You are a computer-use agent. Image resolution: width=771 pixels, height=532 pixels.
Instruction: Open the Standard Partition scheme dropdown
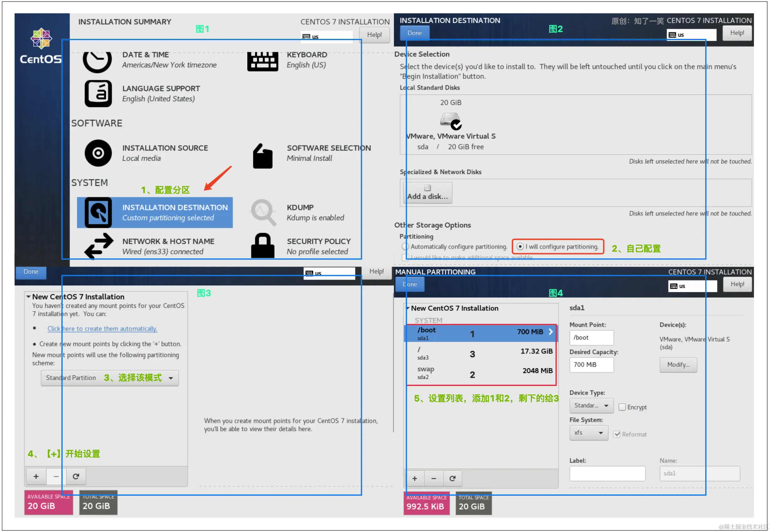pyautogui.click(x=110, y=378)
